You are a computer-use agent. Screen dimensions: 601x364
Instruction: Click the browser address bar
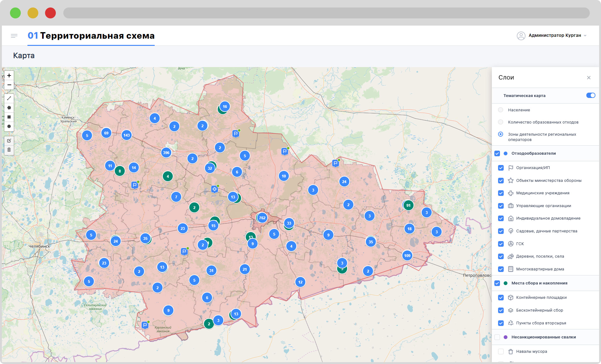point(326,13)
